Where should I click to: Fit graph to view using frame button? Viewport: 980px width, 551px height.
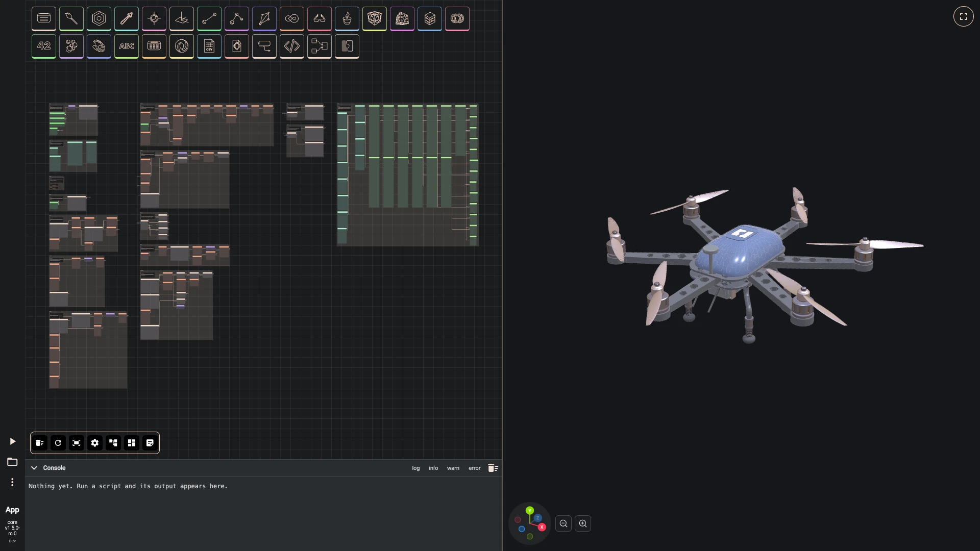[x=77, y=443]
